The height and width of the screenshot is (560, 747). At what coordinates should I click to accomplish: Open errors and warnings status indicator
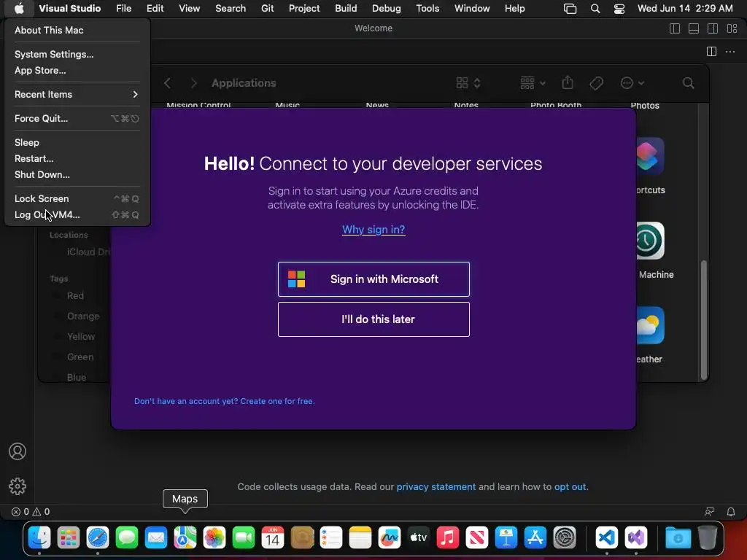[31, 512]
